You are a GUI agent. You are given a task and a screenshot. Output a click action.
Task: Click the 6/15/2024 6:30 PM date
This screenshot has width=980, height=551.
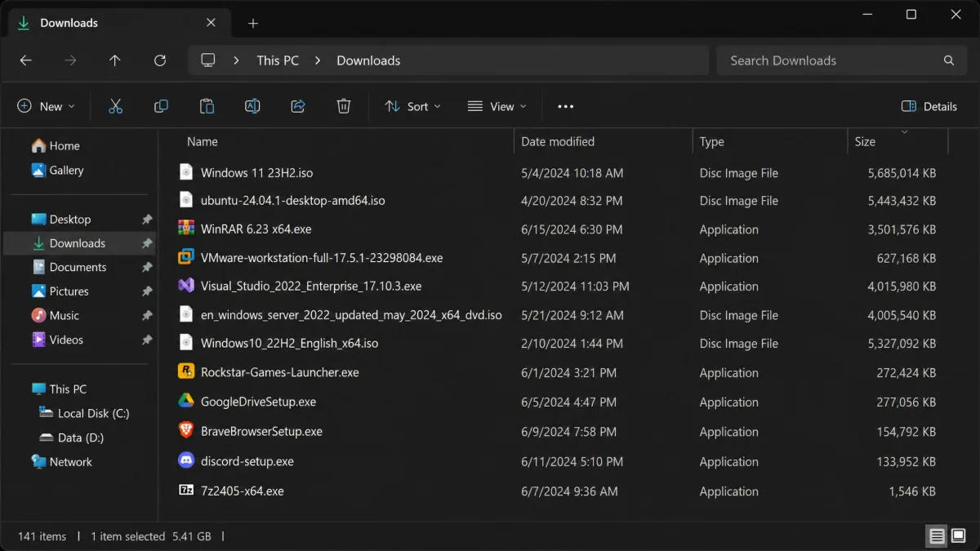pyautogui.click(x=572, y=229)
